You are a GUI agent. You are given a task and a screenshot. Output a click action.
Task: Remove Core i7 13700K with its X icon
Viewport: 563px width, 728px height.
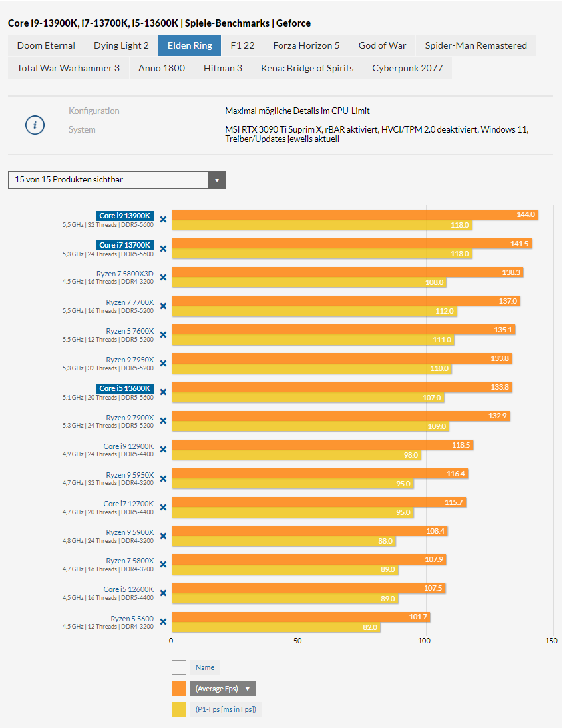pyautogui.click(x=163, y=249)
